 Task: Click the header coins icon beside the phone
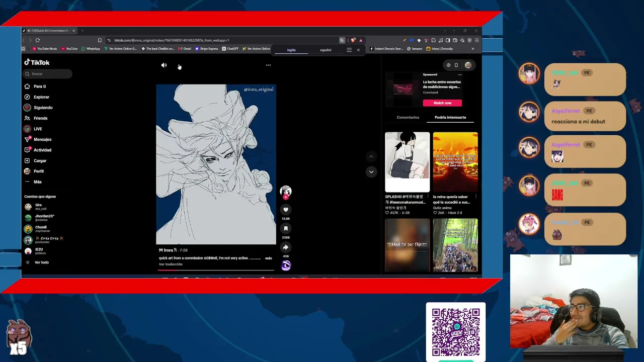pos(448,65)
